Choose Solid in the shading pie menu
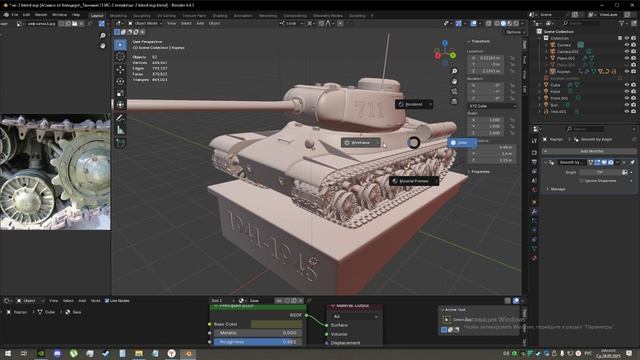The height and width of the screenshot is (360, 640). pos(462,143)
